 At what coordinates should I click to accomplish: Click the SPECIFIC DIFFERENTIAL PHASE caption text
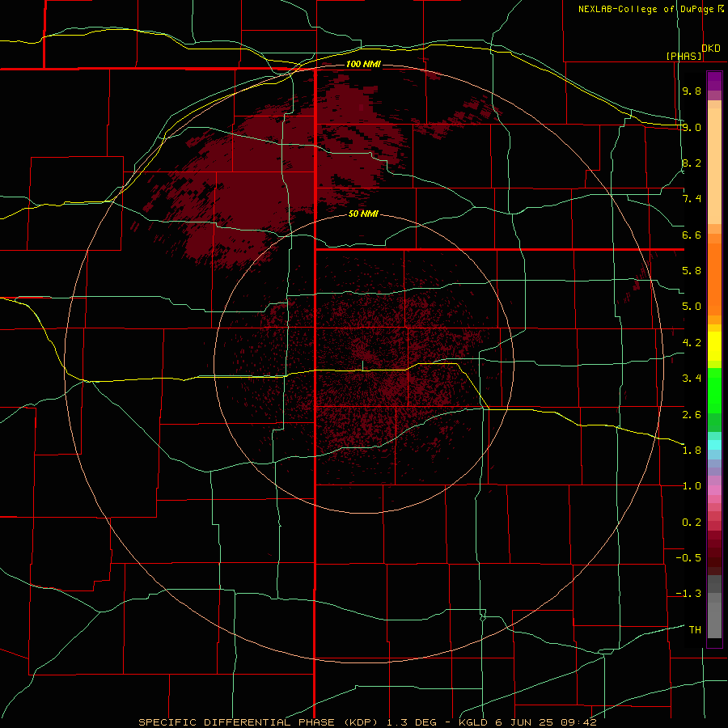click(236, 722)
